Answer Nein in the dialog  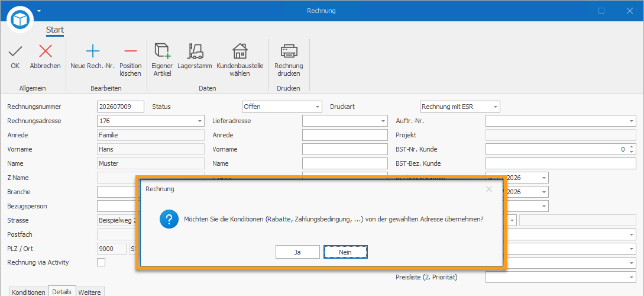(x=345, y=252)
